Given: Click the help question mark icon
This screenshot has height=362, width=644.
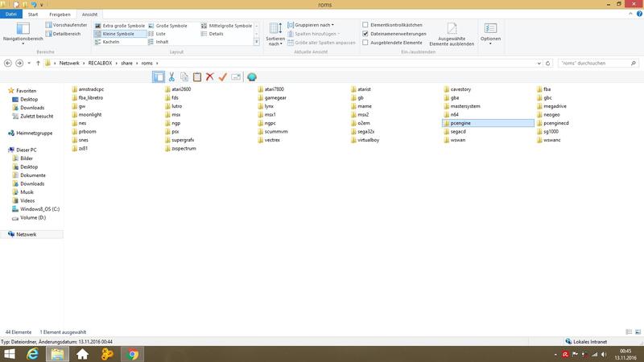Looking at the screenshot, I should point(639,14).
